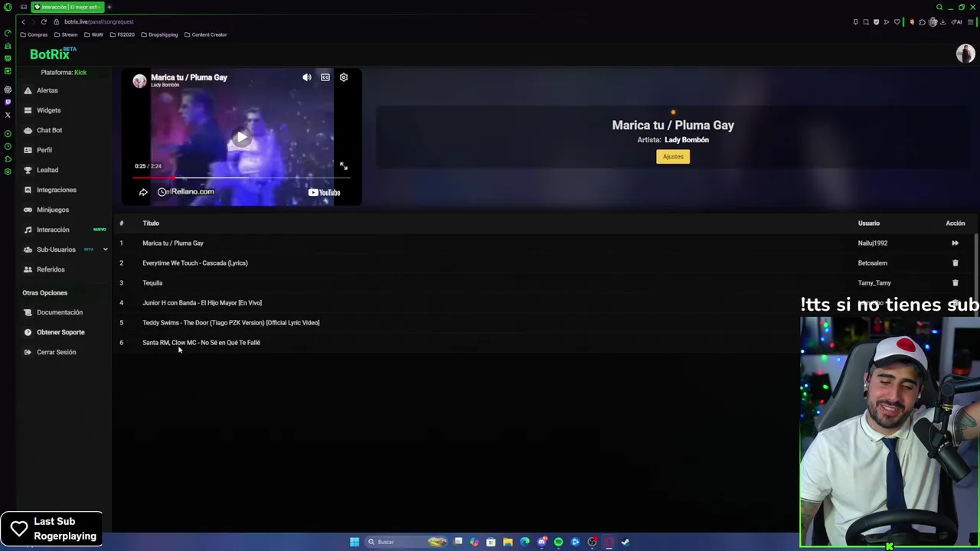Seek on the video progress bar
This screenshot has width=980, height=551.
coord(241,178)
